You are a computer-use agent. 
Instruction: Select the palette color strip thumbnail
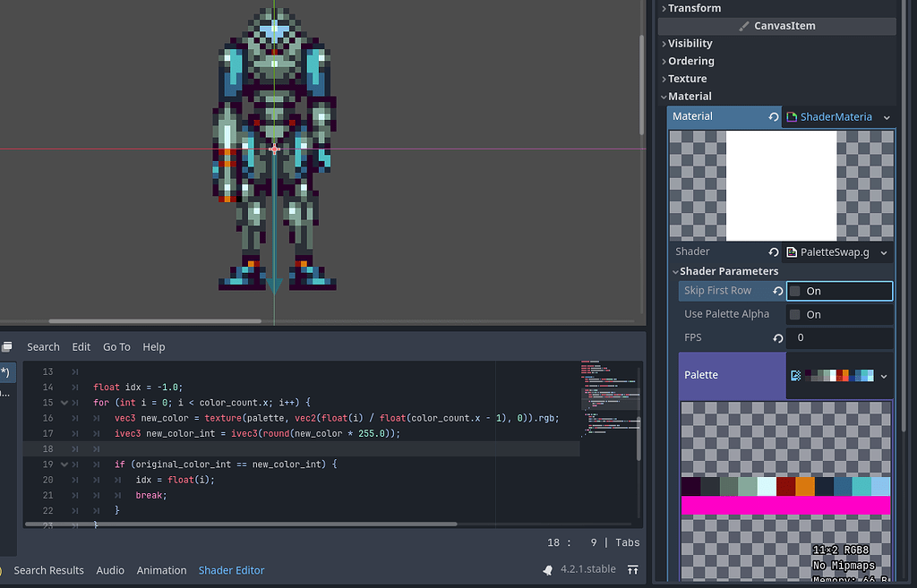coord(837,375)
